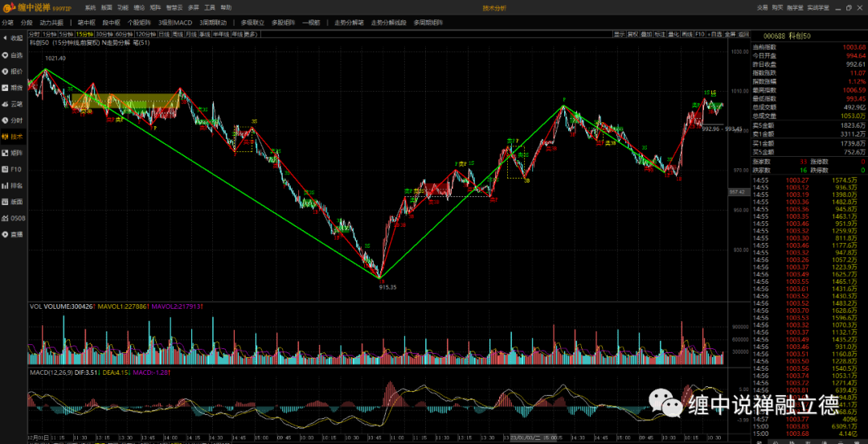Screen dimensions: 868x444
Task: Toggle the 3级别MACD toolbar option
Action: click(x=175, y=23)
